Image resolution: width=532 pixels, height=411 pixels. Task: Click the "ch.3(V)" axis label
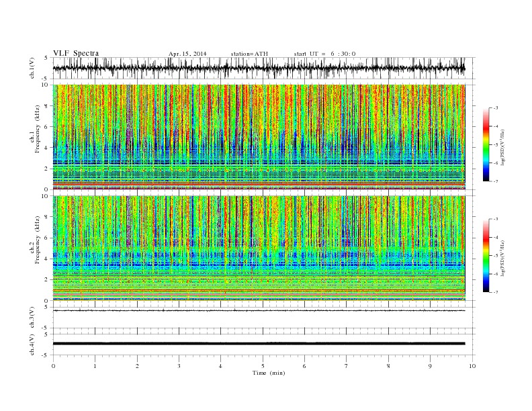pyautogui.click(x=32, y=318)
